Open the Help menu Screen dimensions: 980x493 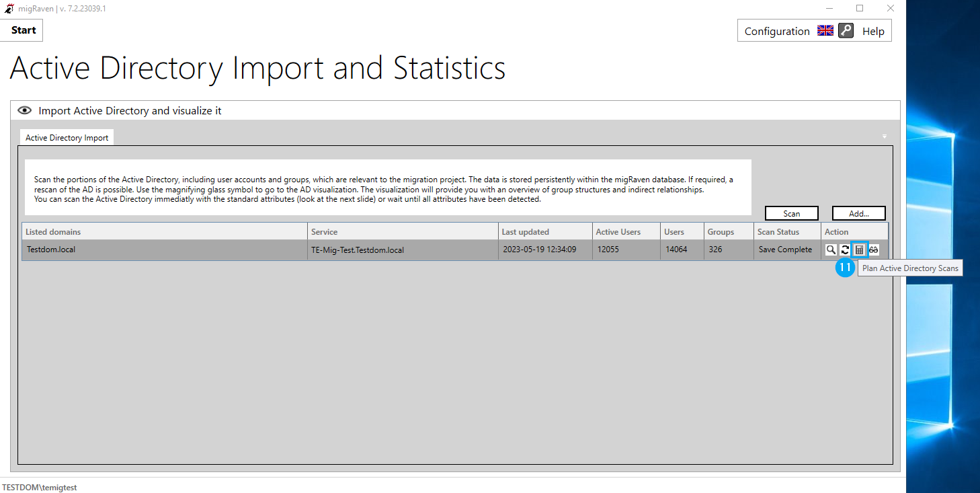(x=873, y=31)
